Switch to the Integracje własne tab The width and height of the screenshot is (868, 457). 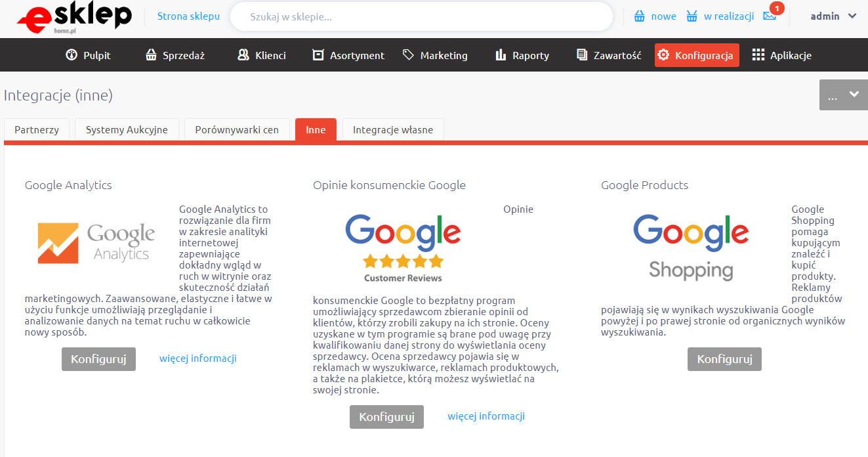pyautogui.click(x=393, y=130)
